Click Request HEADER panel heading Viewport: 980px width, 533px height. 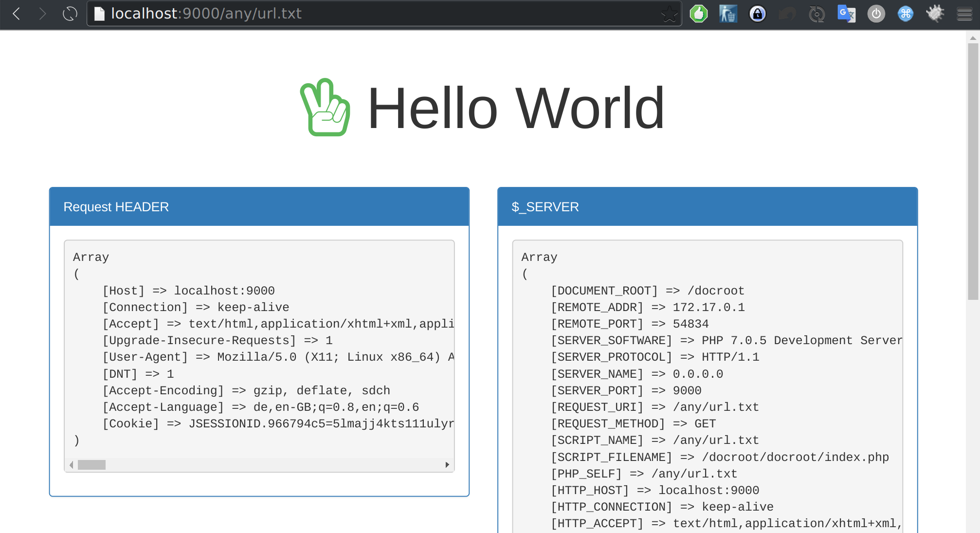116,207
